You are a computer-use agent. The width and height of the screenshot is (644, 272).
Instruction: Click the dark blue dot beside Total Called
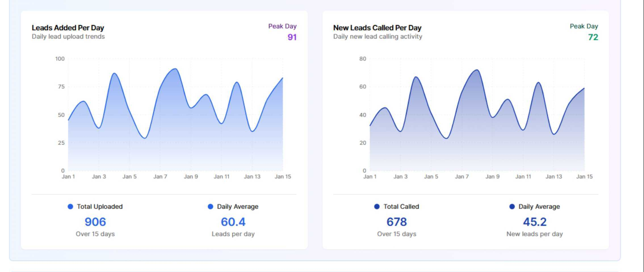[377, 207]
